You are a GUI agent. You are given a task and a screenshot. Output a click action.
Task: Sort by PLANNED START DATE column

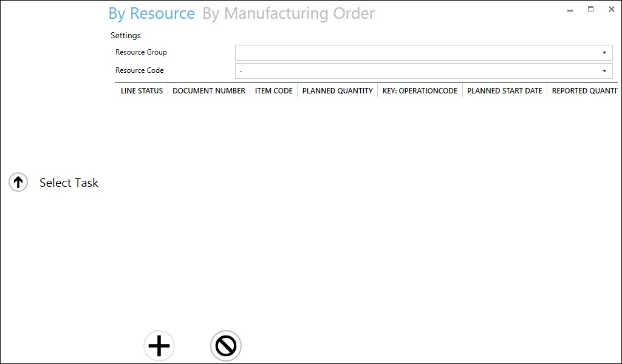504,90
